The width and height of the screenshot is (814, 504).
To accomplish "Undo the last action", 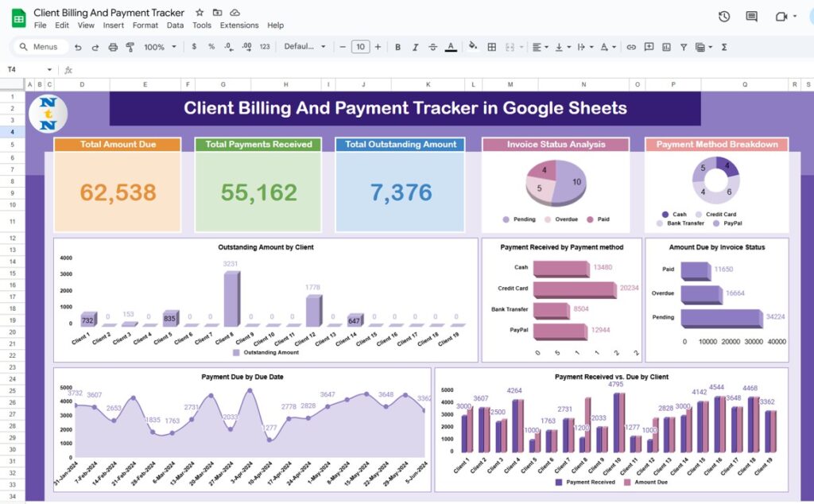I will point(78,47).
